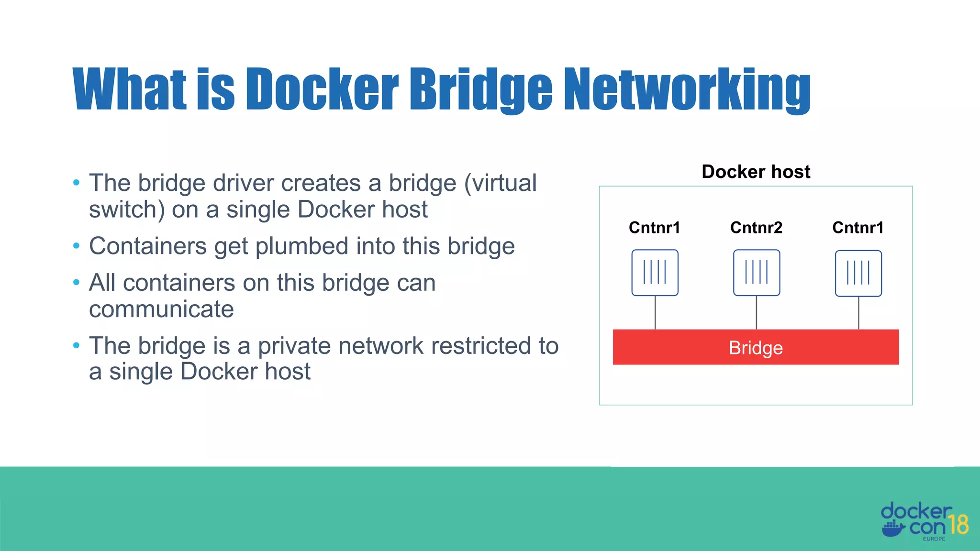Click the red Bridge bar
Screen dimensions: 980x551
(x=756, y=347)
